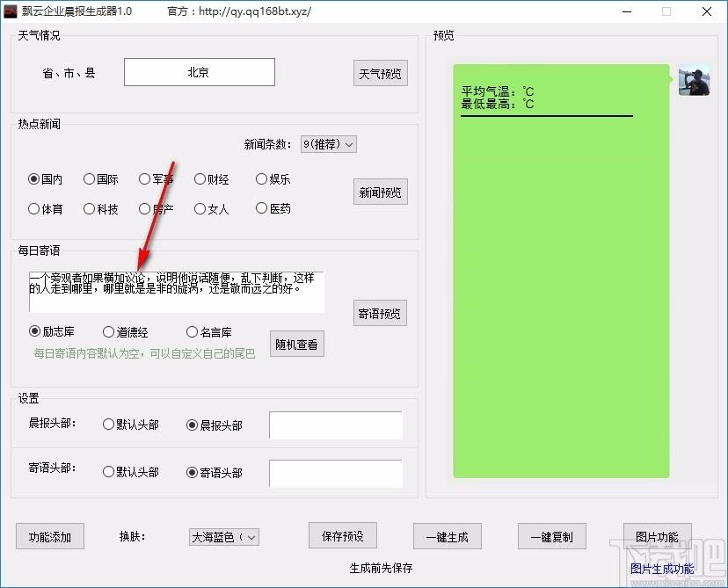Image resolution: width=728 pixels, height=588 pixels.
Task: Choose the 名言库 quote source
Action: 209,332
